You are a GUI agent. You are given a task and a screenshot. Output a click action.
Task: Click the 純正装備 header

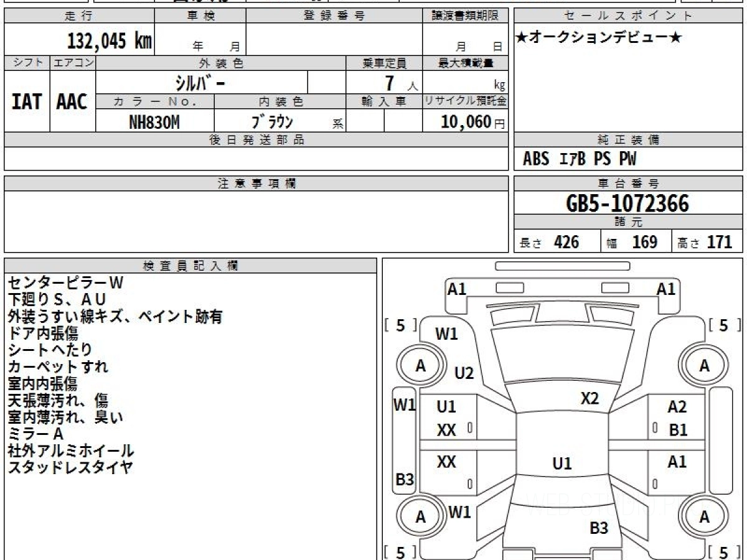tap(628, 140)
